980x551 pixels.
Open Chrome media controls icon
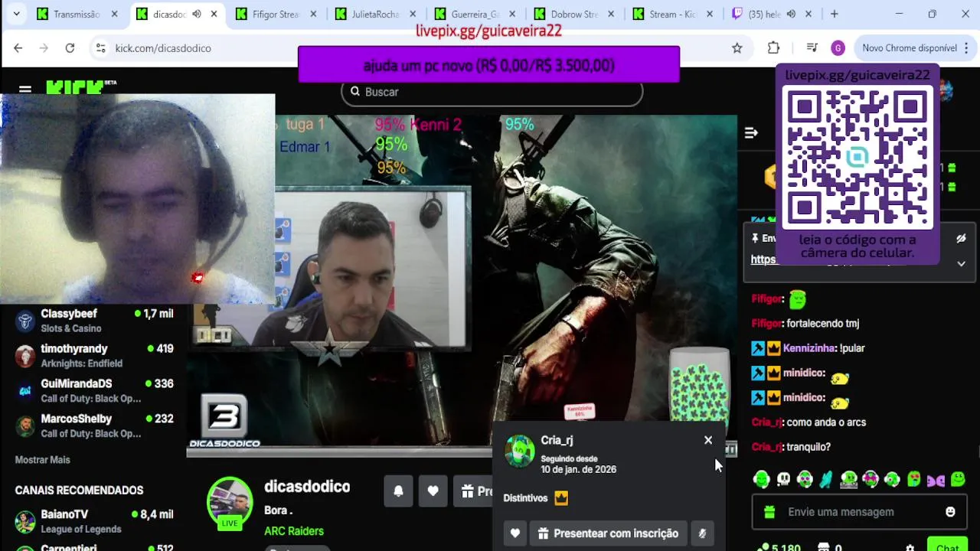tap(812, 47)
